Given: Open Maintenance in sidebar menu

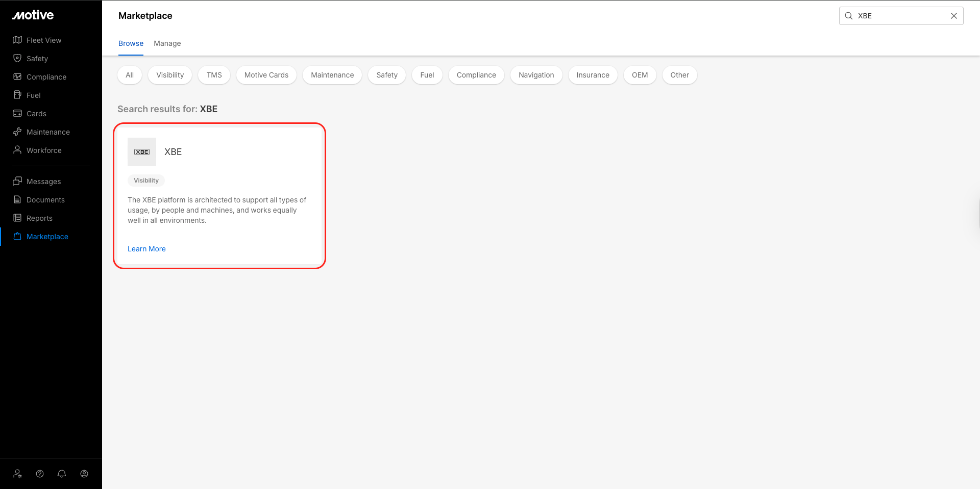Looking at the screenshot, I should click(48, 132).
